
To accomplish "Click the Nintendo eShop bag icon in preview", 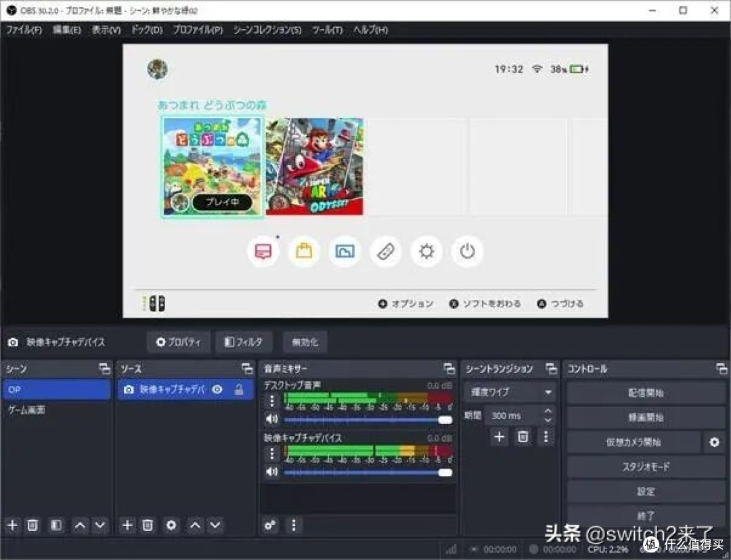I will click(x=304, y=251).
